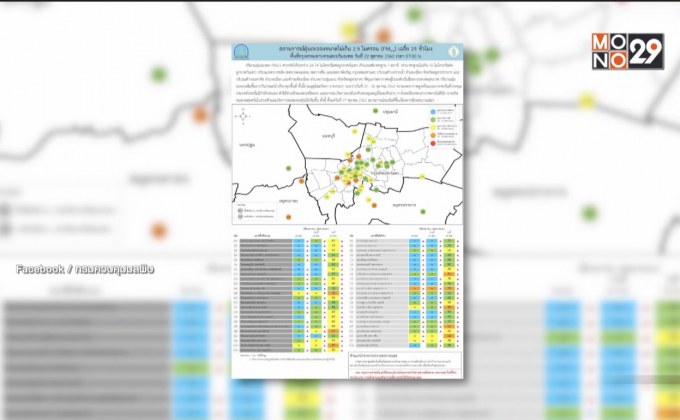The image size is (680, 420).
Task: Select the yellow legend dot
Action: point(433,127)
